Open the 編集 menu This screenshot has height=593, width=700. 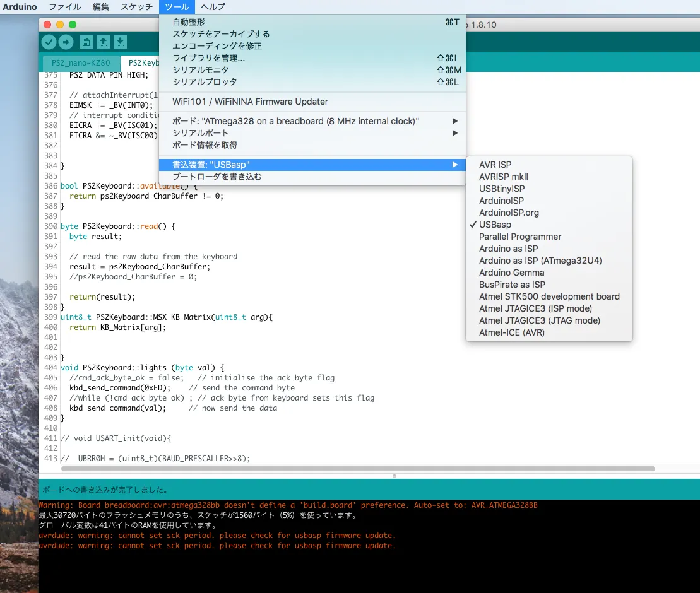(101, 7)
